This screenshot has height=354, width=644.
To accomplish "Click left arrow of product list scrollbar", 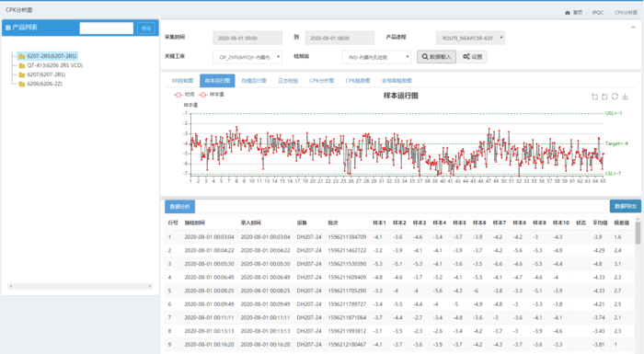I will coord(11,286).
